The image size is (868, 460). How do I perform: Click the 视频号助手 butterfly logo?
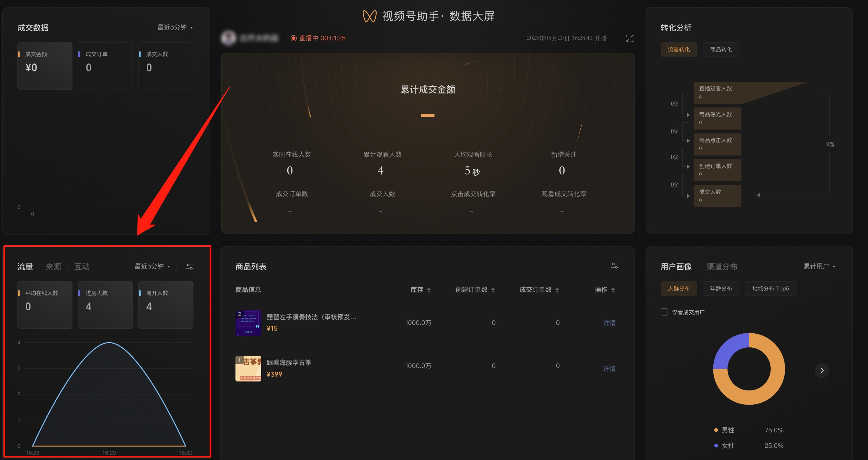click(x=370, y=16)
